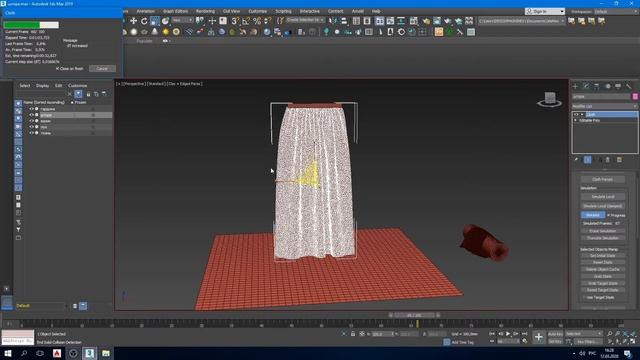Toggle eye icon of highlighted Scene Explorer row
The image size is (640, 360).
tap(31, 115)
